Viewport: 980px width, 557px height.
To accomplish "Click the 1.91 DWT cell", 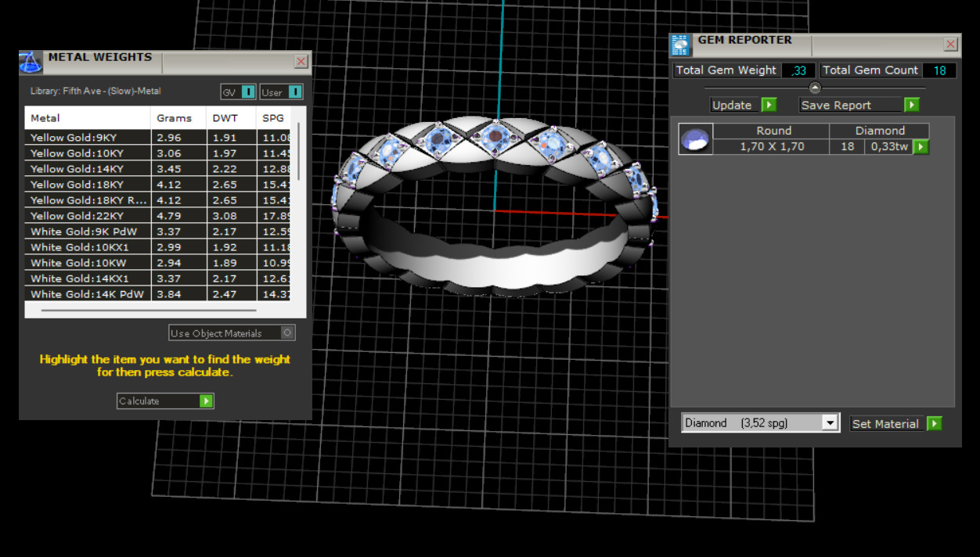I will (231, 138).
